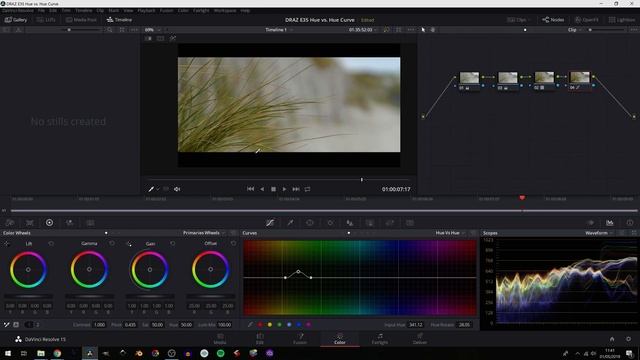This screenshot has height=360, width=640.
Task: Switch to the Media page
Action: (220, 339)
